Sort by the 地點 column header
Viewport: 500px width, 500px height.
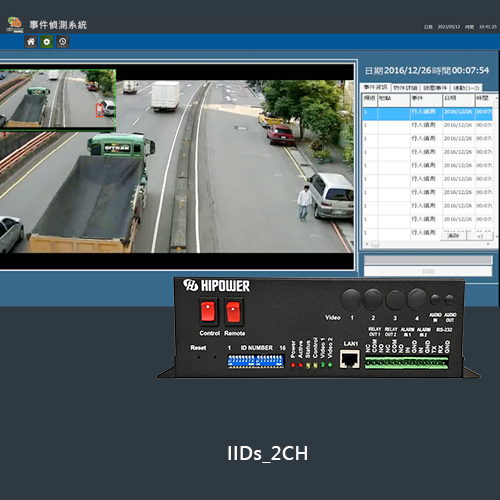(393, 99)
